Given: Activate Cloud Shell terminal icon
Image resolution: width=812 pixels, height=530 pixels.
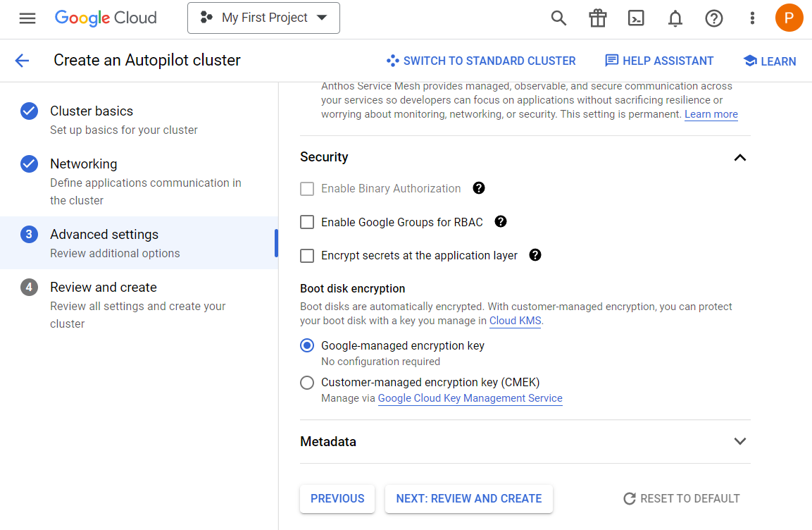Looking at the screenshot, I should click(x=636, y=18).
